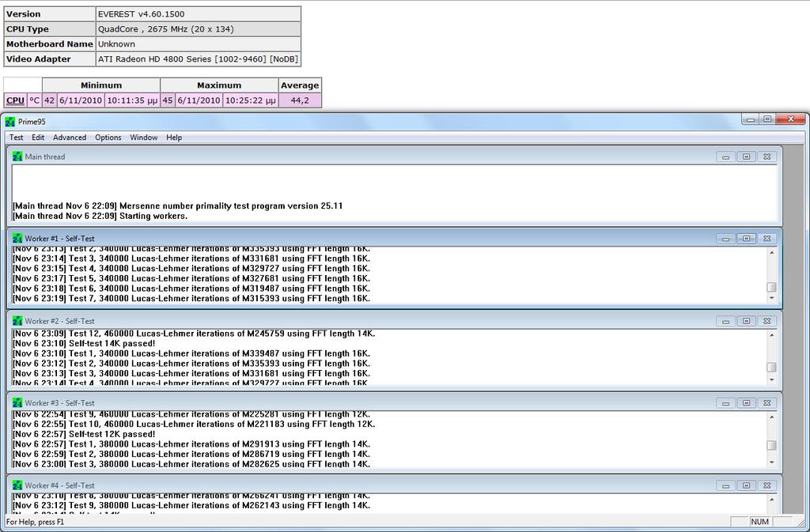Click the Worker #3 scrollbar thumb
810x532 pixels.
772,445
